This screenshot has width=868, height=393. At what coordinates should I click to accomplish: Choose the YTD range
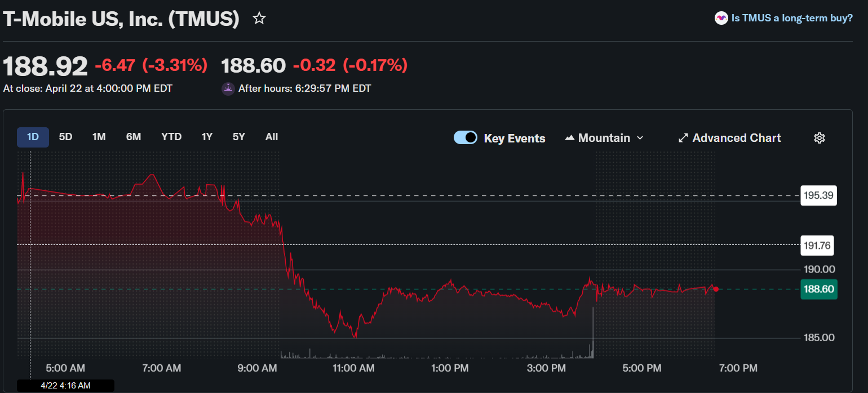click(171, 137)
